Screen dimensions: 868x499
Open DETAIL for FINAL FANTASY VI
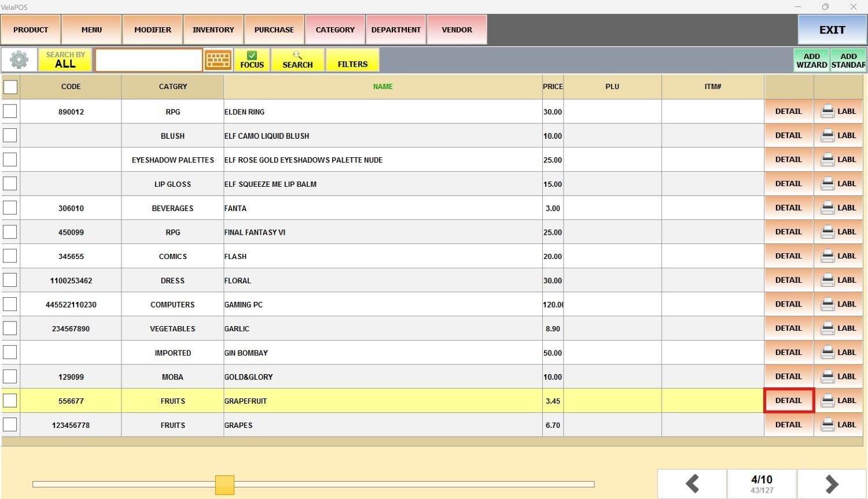click(789, 232)
